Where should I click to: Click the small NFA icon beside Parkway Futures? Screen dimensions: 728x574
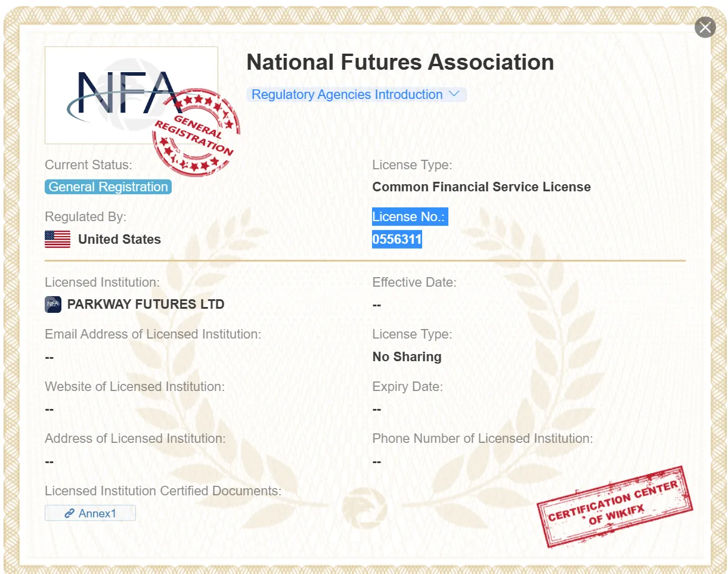point(53,305)
